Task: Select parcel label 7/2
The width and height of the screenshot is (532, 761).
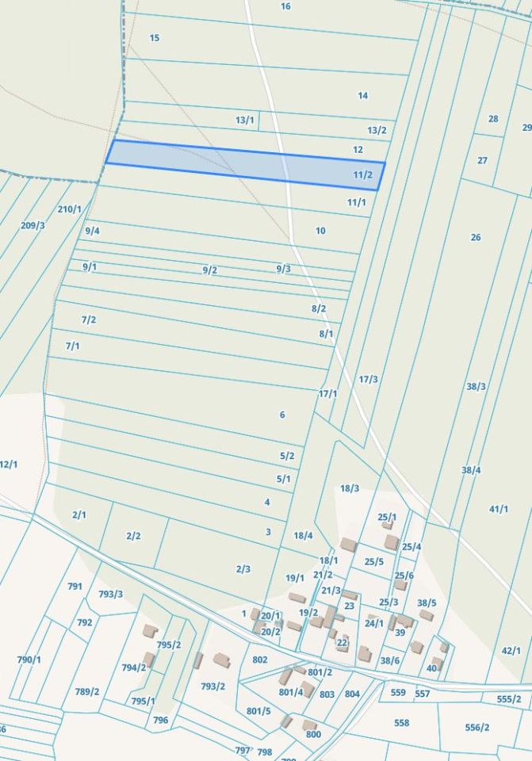Action: pos(88,319)
